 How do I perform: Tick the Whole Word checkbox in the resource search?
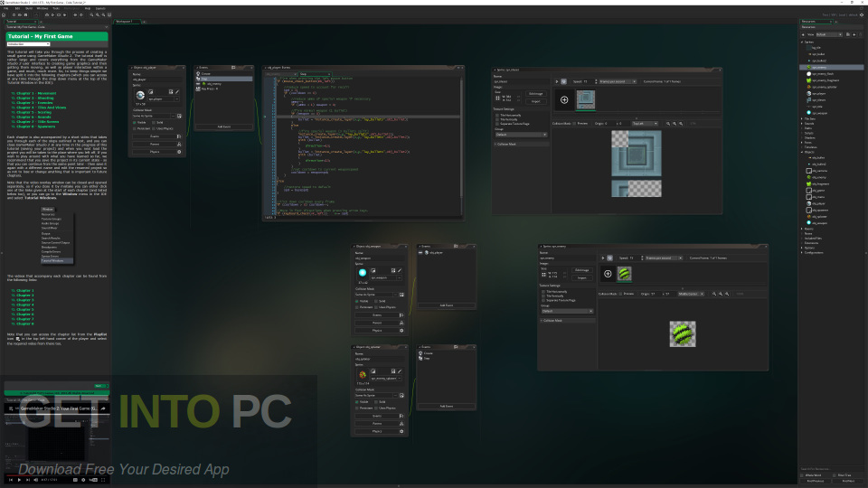[802, 475]
